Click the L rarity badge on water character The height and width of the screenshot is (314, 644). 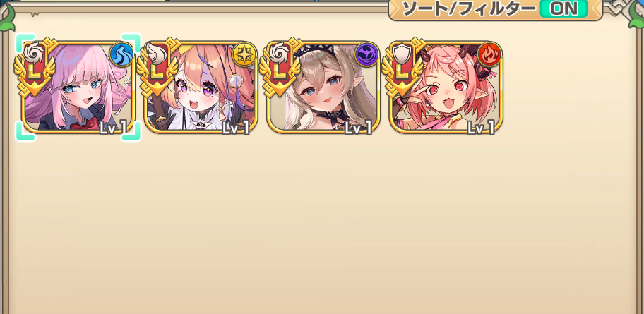35,72
